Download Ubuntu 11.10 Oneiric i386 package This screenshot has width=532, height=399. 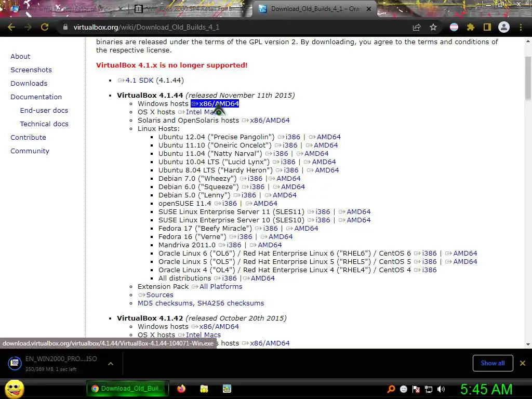(x=286, y=145)
